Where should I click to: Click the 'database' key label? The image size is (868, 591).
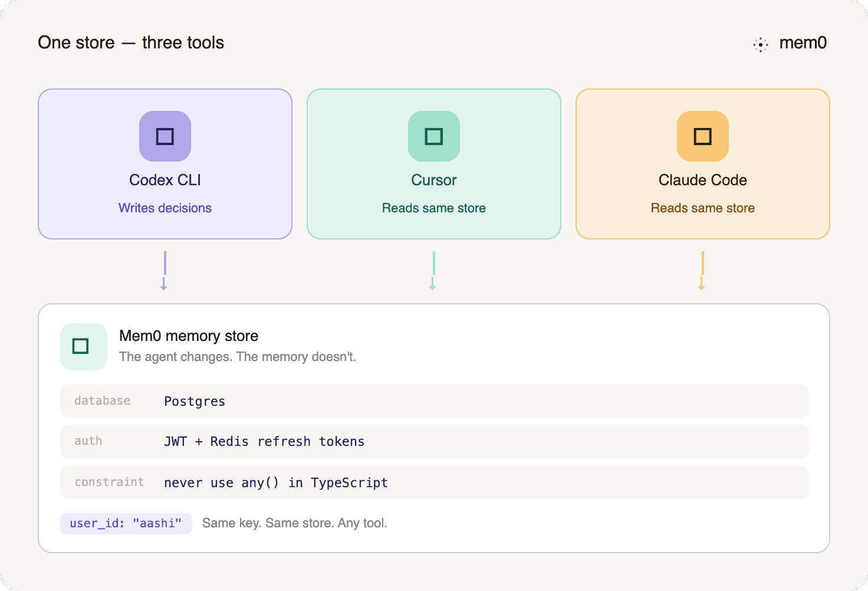(x=102, y=401)
